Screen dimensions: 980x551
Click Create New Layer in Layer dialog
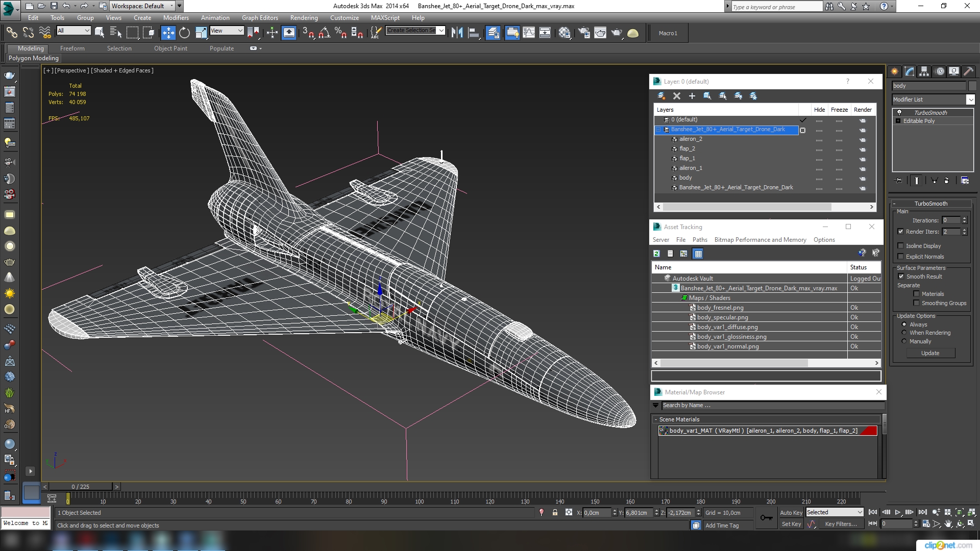click(x=661, y=96)
